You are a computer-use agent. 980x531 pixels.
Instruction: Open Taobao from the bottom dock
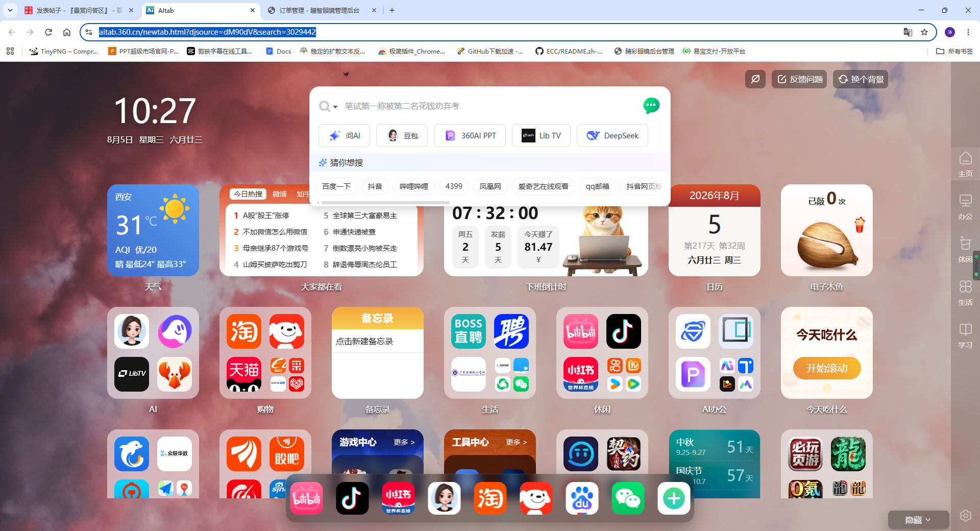click(490, 498)
